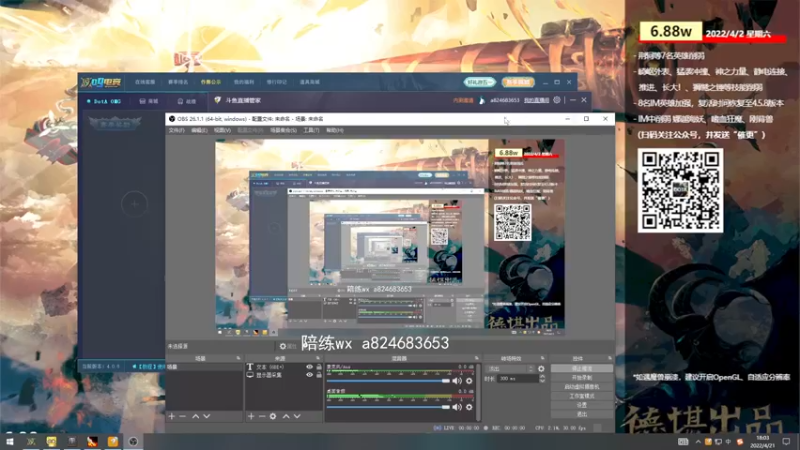Open the 场景集合(S) menu in OBS
Screen dimensions: 800x450
[x=283, y=131]
